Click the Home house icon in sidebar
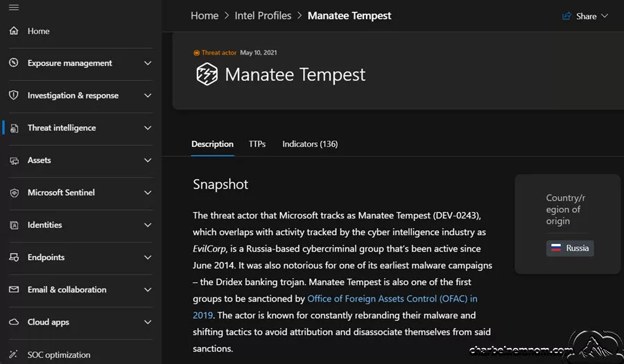 click(x=14, y=31)
